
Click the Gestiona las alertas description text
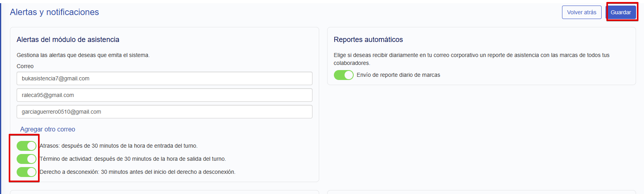pyautogui.click(x=83, y=55)
